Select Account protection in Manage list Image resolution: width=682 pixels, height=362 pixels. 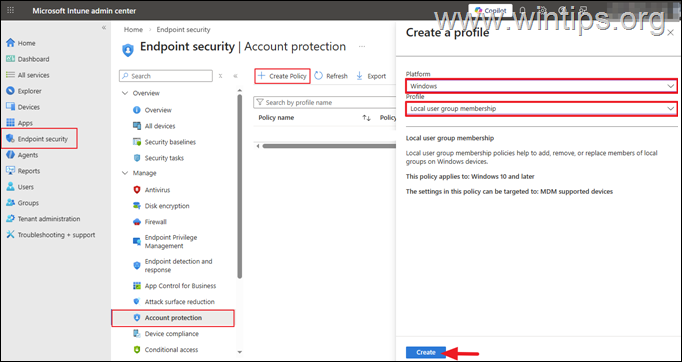173,318
